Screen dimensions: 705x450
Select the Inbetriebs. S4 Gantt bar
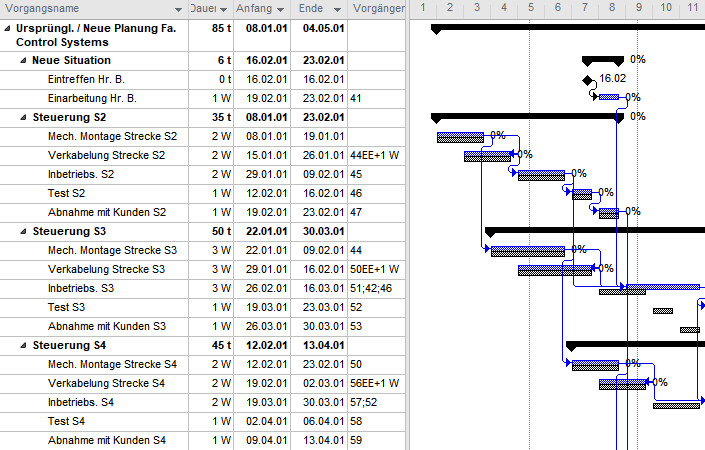676,404
